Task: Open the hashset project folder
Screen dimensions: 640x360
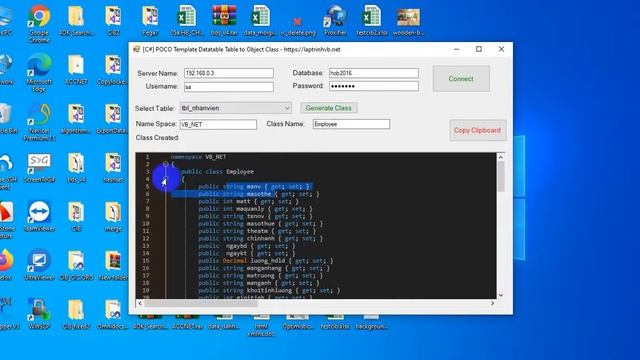Action: (113, 167)
